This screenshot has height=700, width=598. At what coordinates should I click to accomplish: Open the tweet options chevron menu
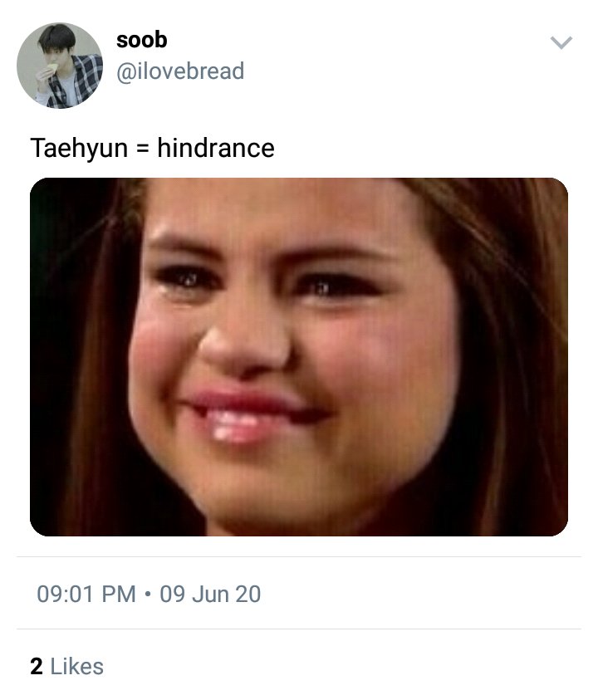point(561,42)
